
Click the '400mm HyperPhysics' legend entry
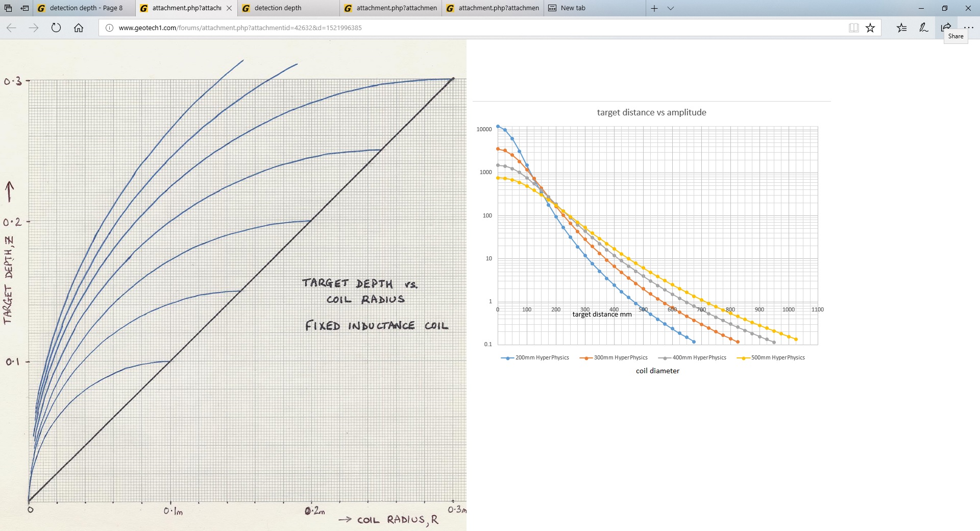click(x=692, y=358)
